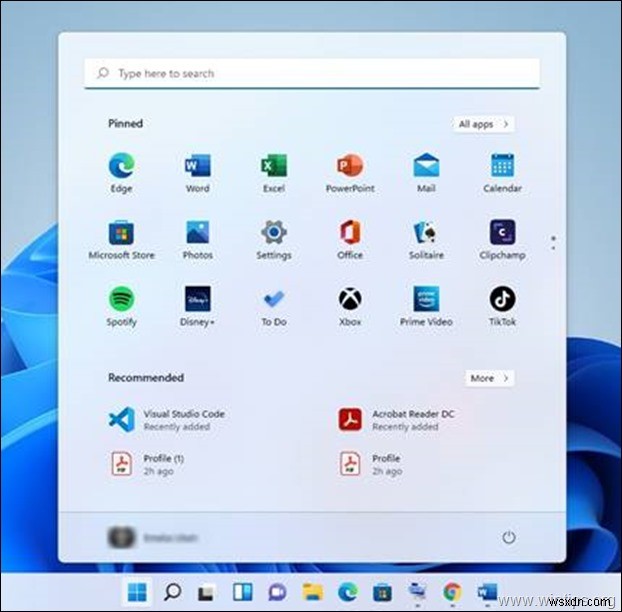622x612 pixels.
Task: Open the Calendar app
Action: click(x=502, y=173)
